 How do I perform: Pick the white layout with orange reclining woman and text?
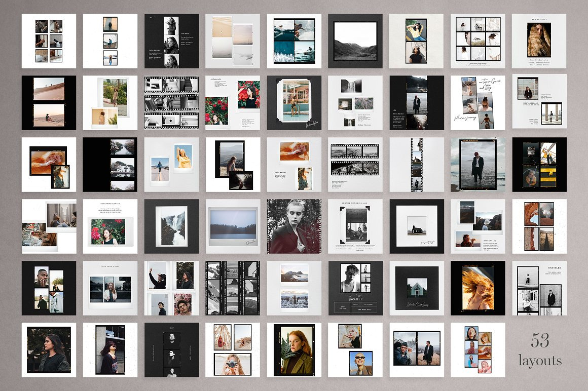pyautogui.click(x=294, y=165)
